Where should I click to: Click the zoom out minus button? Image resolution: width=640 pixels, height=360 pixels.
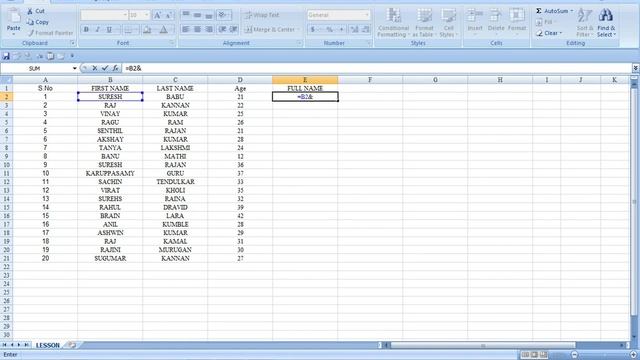574,355
